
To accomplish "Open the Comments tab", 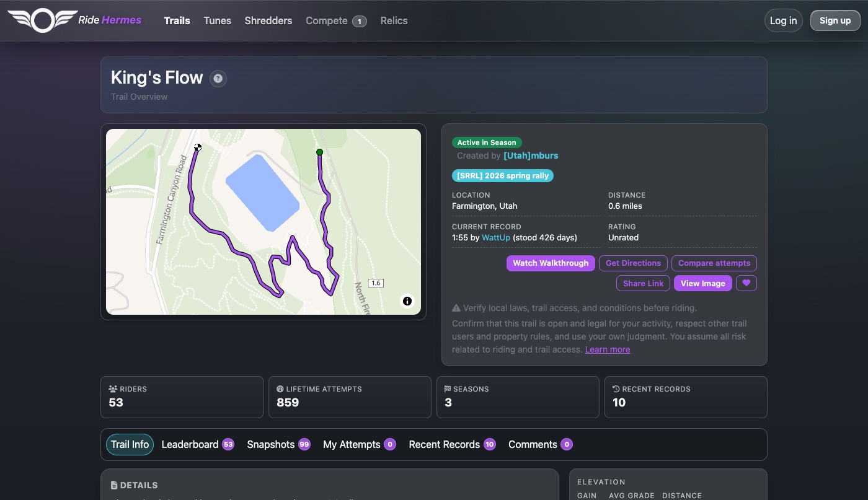I will [540, 444].
